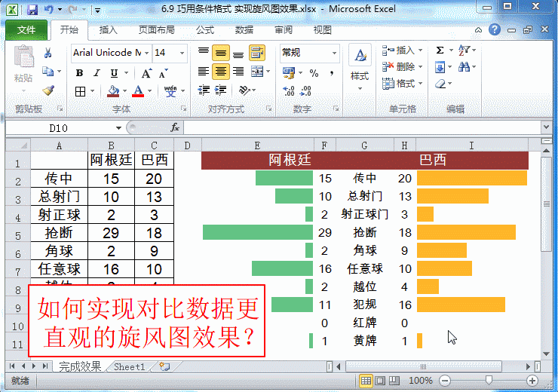Click the formula bar input field
This screenshot has height=392, width=558.
pyautogui.click(x=362, y=127)
